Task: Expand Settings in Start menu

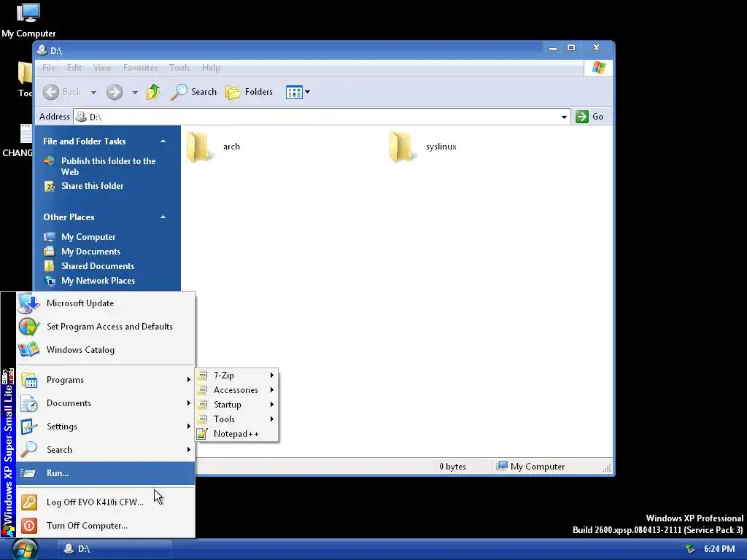Action: click(106, 427)
